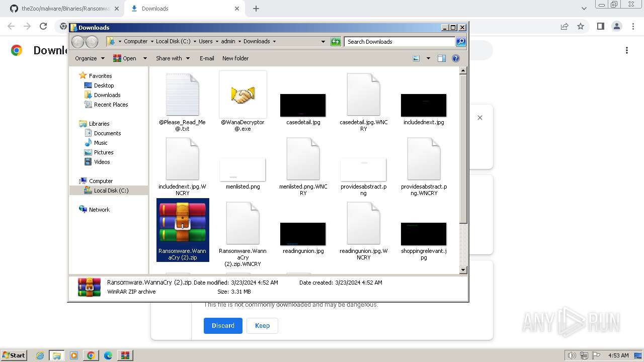Click Local Disk (C:) breadcrumb segment

(173, 42)
